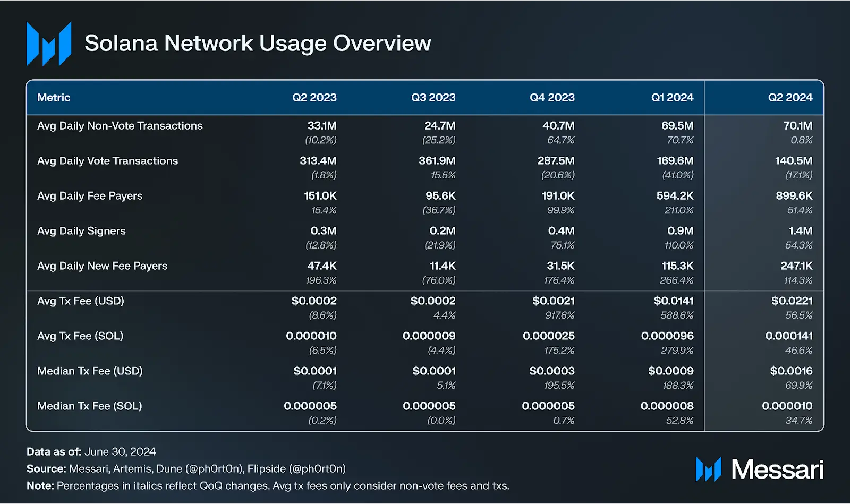Click the 917.6% QoQ change figure
This screenshot has width=850, height=504.
pos(559,315)
